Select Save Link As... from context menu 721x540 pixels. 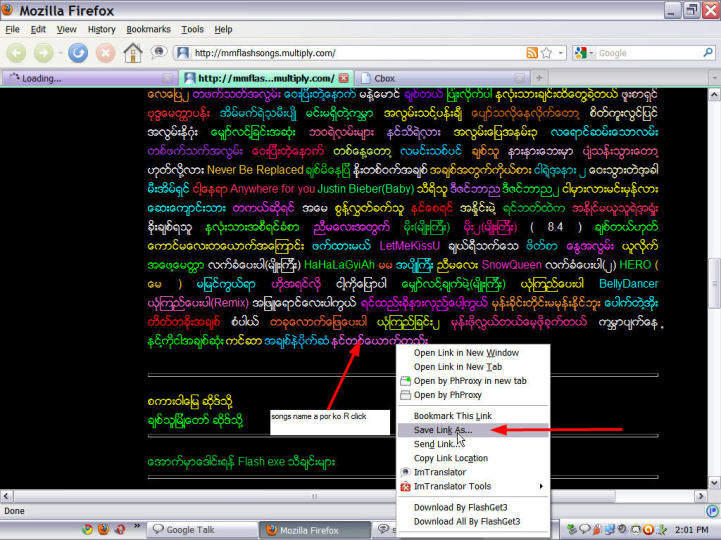tap(474, 430)
